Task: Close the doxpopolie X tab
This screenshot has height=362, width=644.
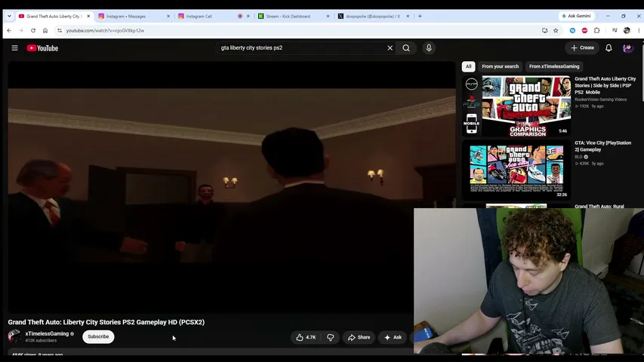Action: [x=408, y=17]
